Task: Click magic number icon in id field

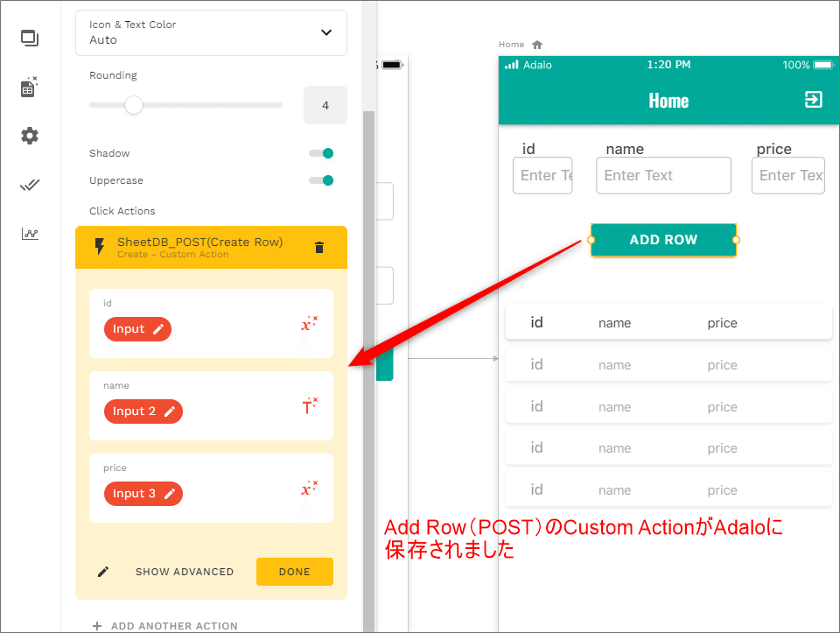Action: (x=309, y=323)
